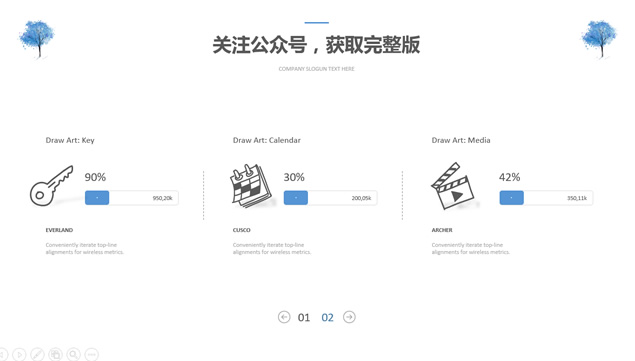Select the ARCHER label
635x361 pixels.
click(x=442, y=230)
